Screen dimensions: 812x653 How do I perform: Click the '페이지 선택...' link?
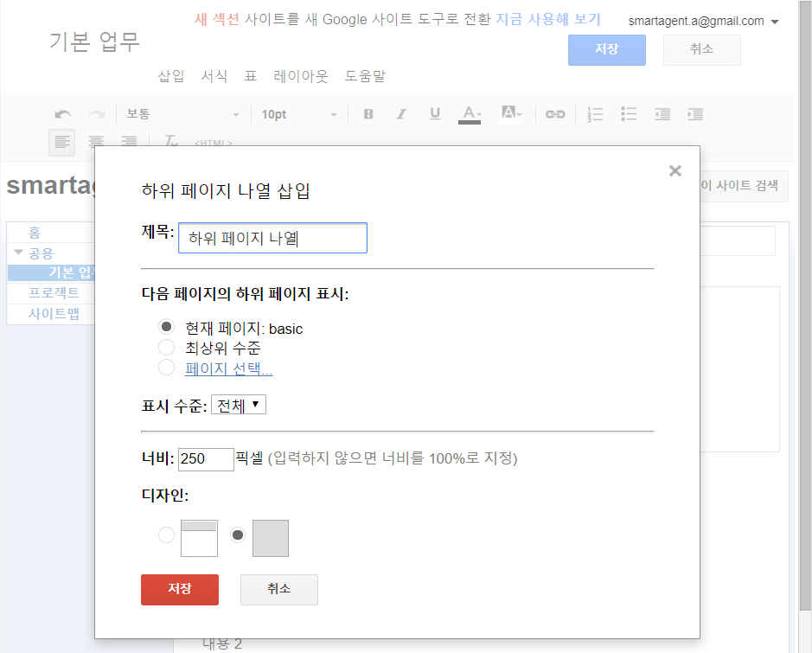[x=228, y=369]
